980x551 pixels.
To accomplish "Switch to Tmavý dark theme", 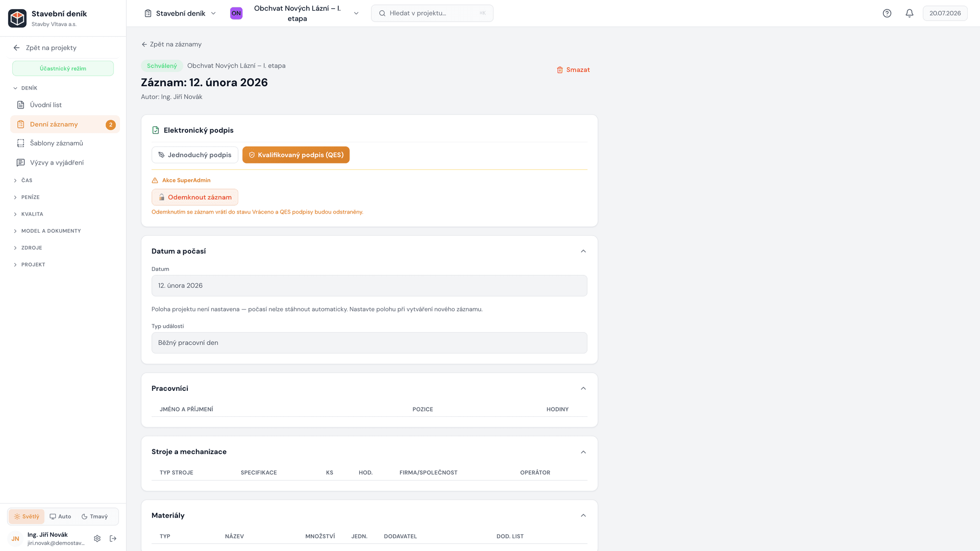I will (x=95, y=516).
